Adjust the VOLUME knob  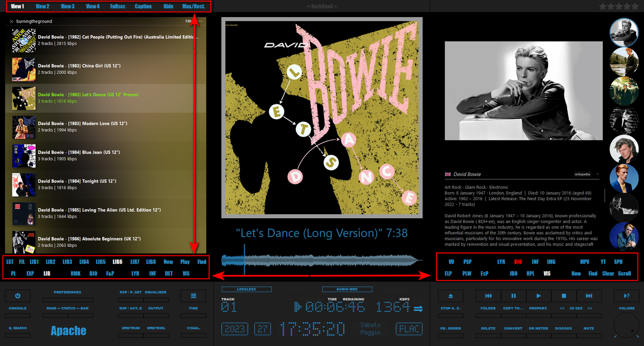pos(626,325)
